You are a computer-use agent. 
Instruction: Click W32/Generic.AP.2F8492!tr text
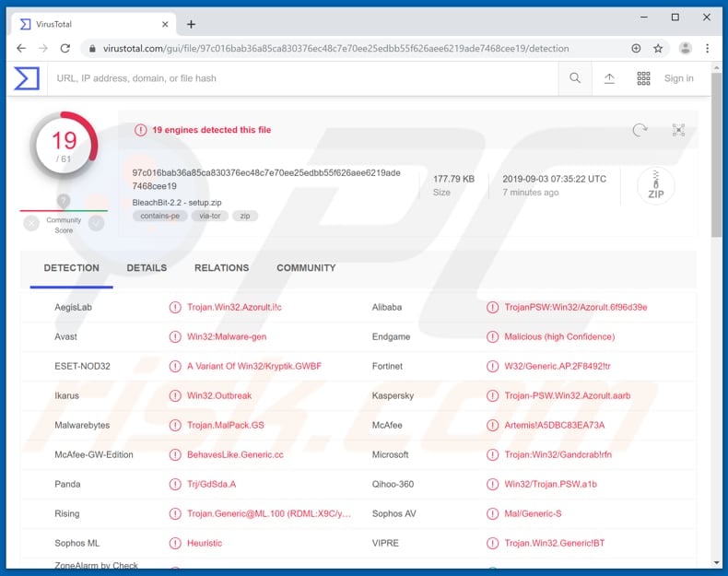click(x=558, y=366)
